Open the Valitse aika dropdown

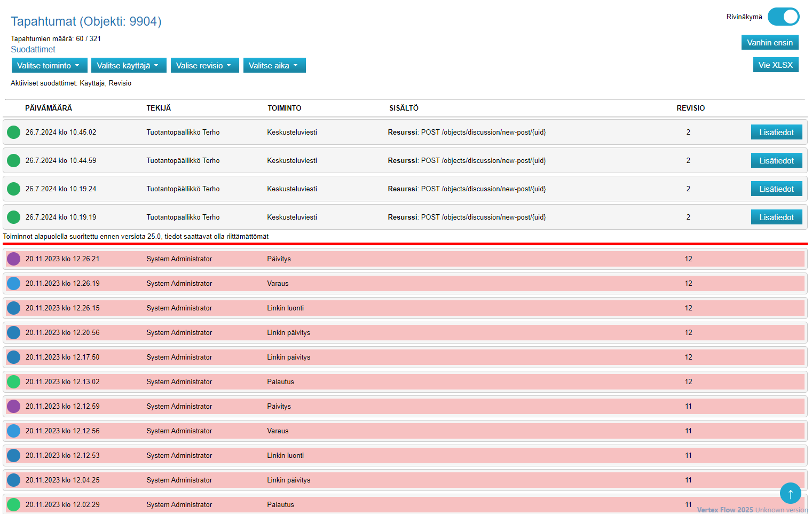274,66
